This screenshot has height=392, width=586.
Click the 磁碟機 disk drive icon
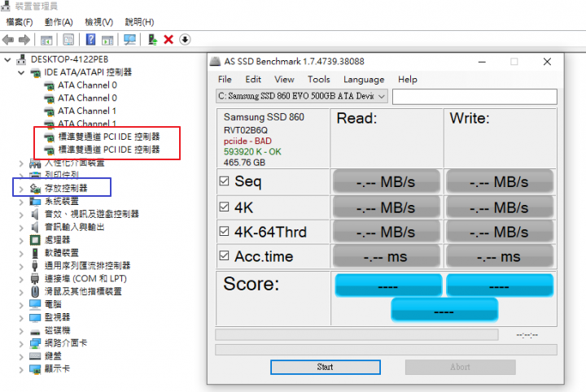click(x=35, y=331)
